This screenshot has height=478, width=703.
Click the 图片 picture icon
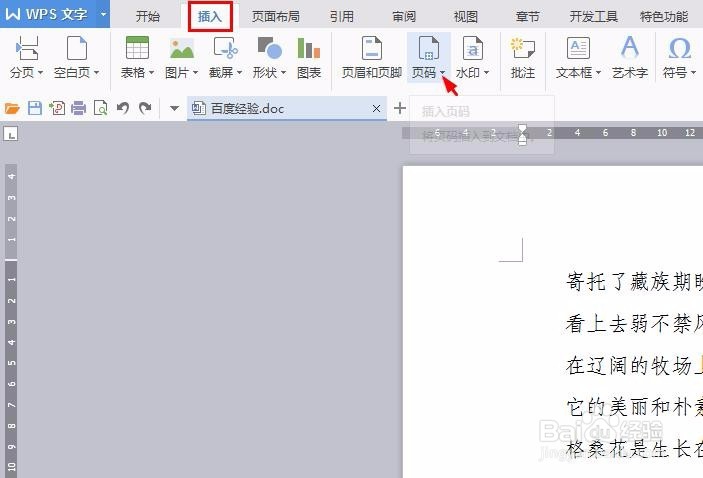pyautogui.click(x=182, y=48)
